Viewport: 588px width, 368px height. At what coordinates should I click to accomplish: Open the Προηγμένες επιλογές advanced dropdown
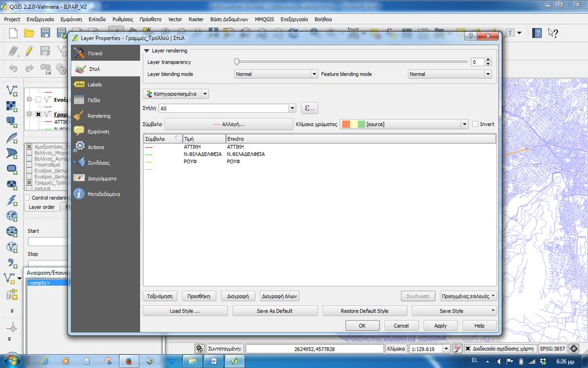click(468, 296)
